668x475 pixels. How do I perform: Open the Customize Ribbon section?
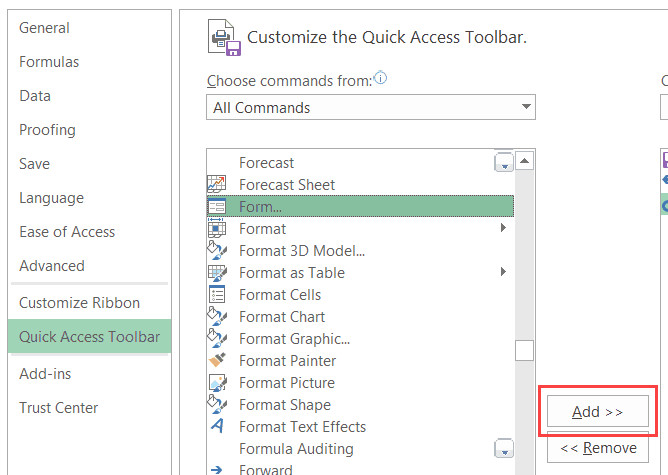[x=80, y=303]
